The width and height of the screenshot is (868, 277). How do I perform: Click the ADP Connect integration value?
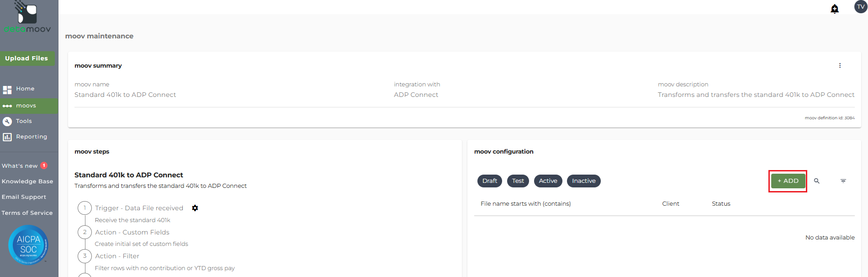416,95
